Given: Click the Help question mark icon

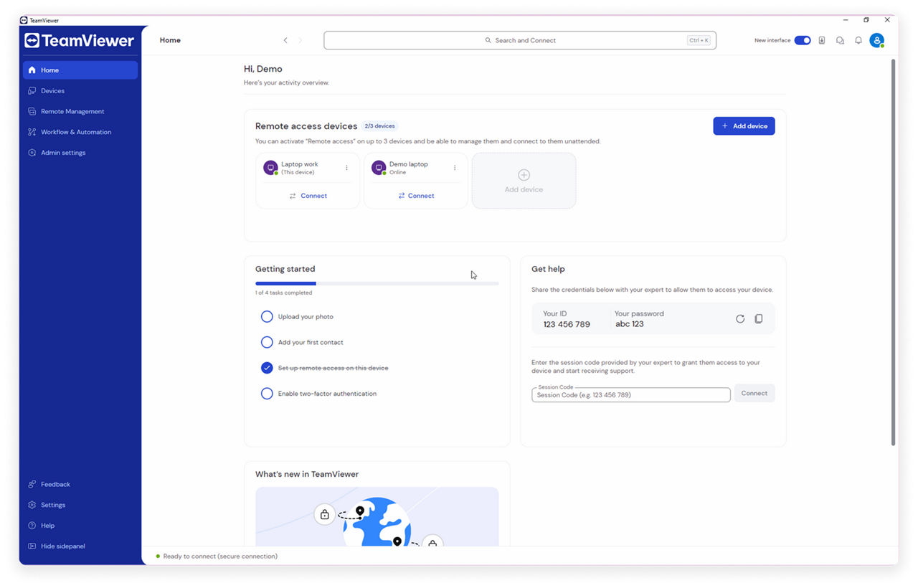Looking at the screenshot, I should tap(32, 526).
